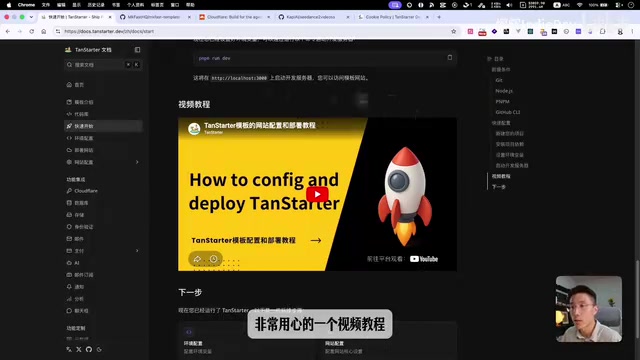Image resolution: width=640 pixels, height=360 pixels.
Task: Jump to PNPM in table of contents
Action: tap(502, 101)
